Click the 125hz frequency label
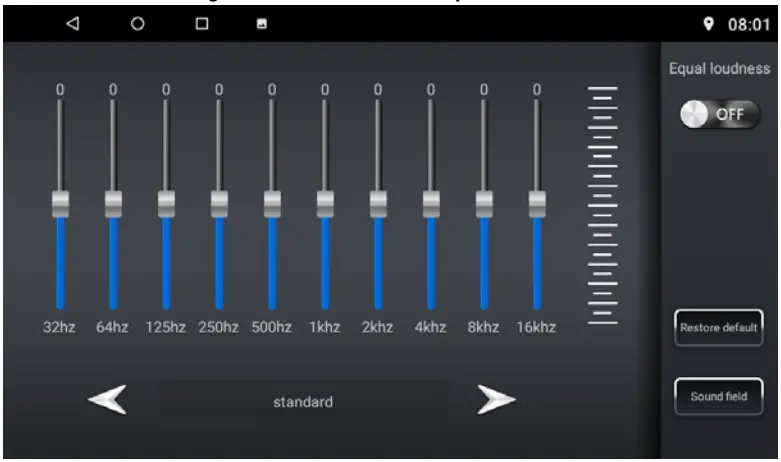This screenshot has height=462, width=781. (x=165, y=327)
